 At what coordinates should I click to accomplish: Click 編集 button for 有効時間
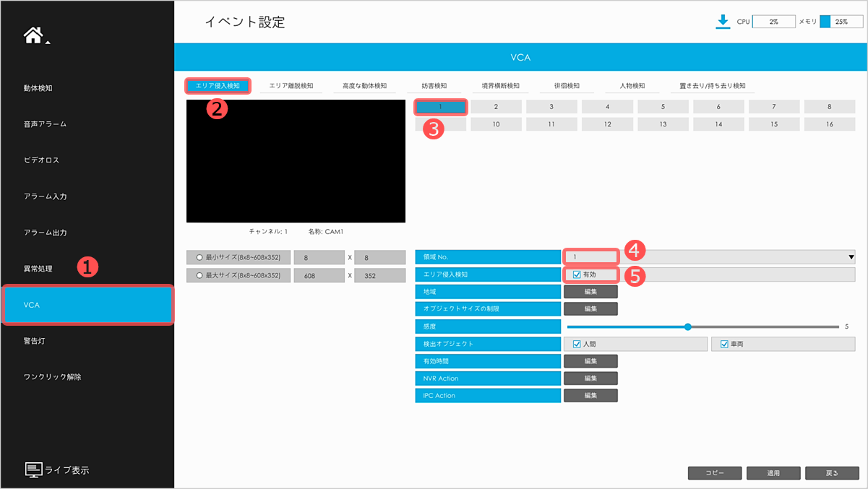tap(590, 361)
